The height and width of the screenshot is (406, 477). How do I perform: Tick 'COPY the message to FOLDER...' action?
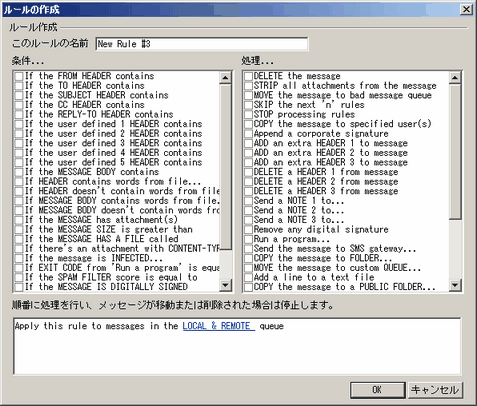point(248,259)
